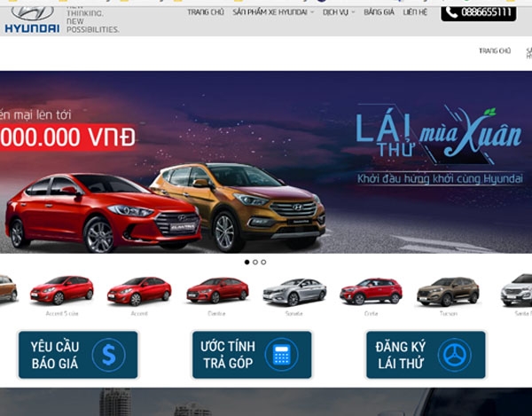The image size is (532, 416).
Task: Click red Elantra car in banner
Action: tap(103, 213)
